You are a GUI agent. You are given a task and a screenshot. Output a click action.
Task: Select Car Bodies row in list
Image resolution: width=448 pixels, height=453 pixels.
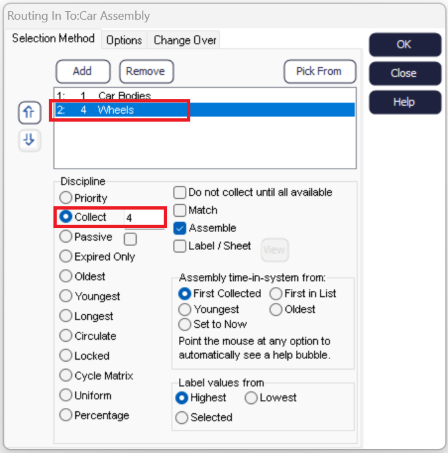[205, 95]
